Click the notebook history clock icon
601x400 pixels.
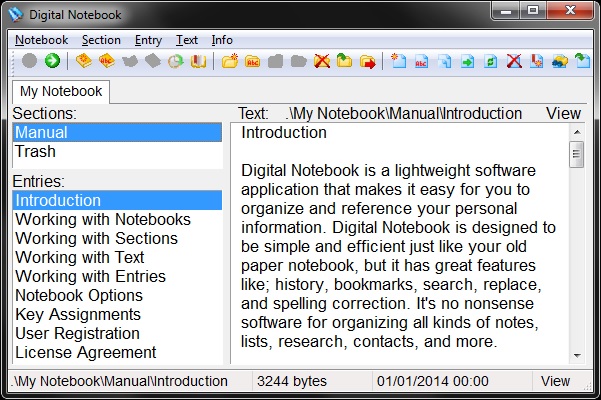point(176,61)
